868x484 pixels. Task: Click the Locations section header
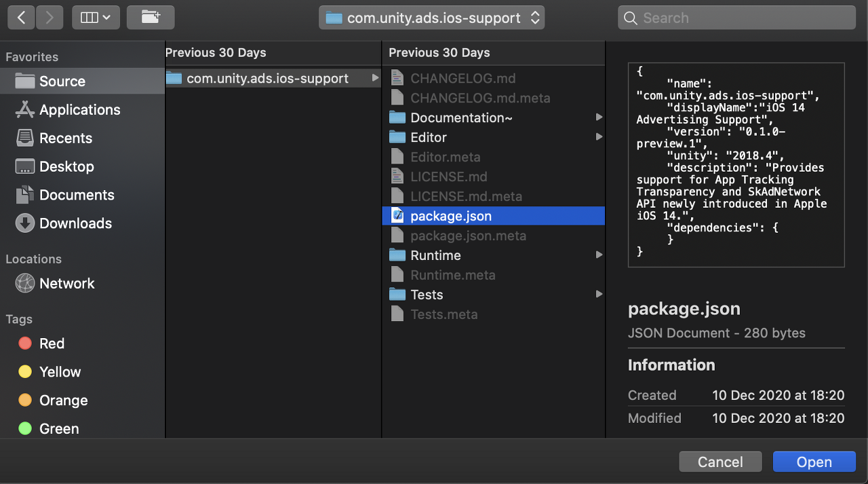point(33,259)
